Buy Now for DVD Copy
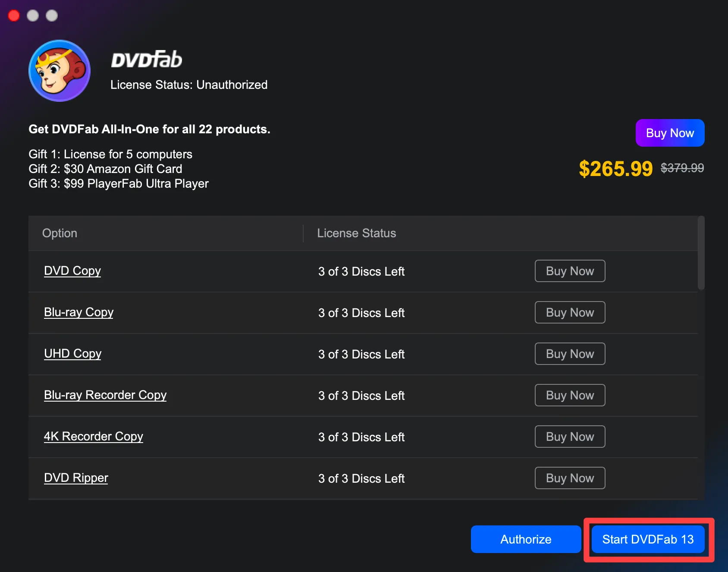The height and width of the screenshot is (572, 728). (570, 271)
